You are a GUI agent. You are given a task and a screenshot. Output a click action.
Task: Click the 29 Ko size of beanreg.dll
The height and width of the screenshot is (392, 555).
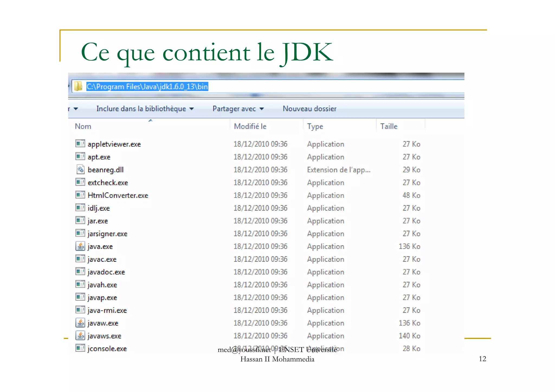(411, 170)
